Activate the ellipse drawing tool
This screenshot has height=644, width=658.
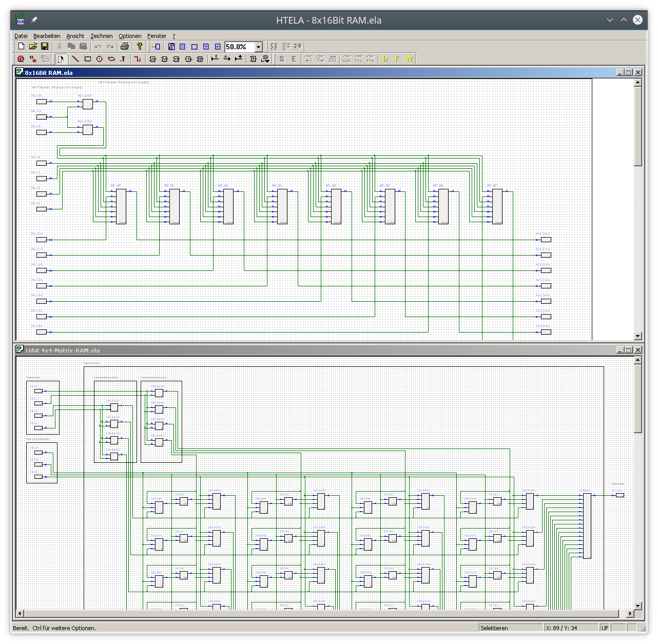111,59
